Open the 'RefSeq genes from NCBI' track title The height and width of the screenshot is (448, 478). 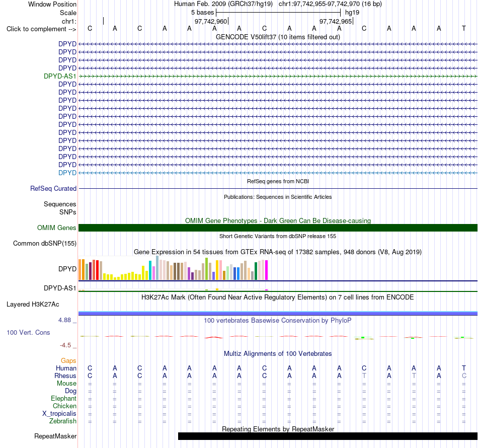(x=278, y=181)
